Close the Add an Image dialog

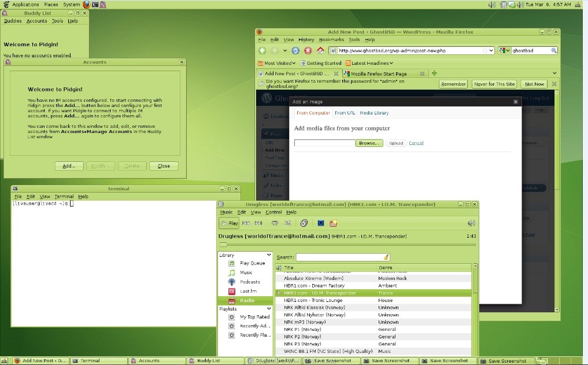pos(516,102)
